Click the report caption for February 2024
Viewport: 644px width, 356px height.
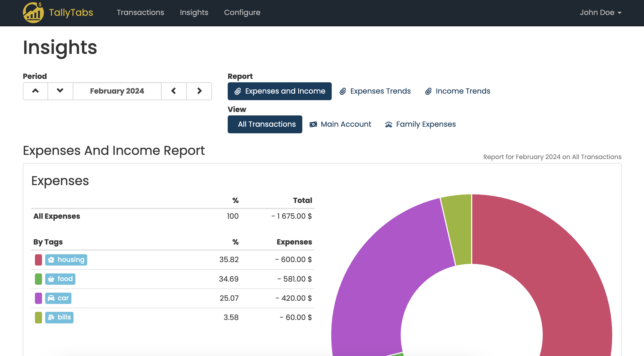point(552,157)
